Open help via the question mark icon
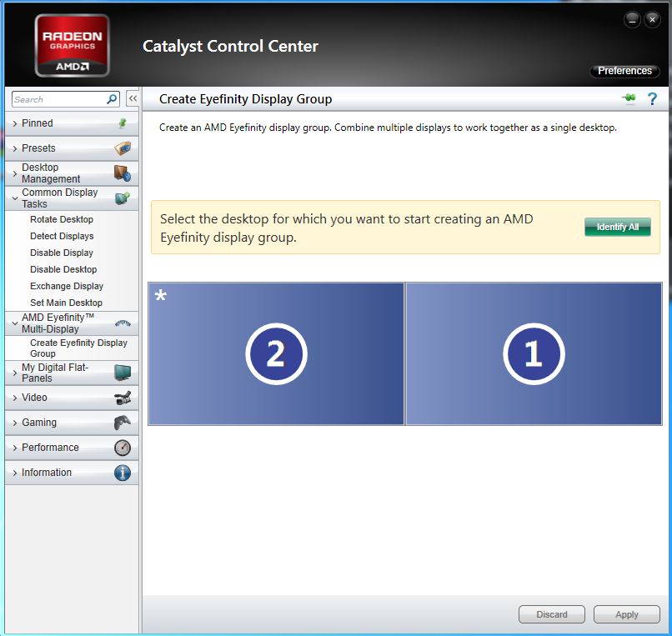This screenshot has height=636, width=672. [652, 99]
